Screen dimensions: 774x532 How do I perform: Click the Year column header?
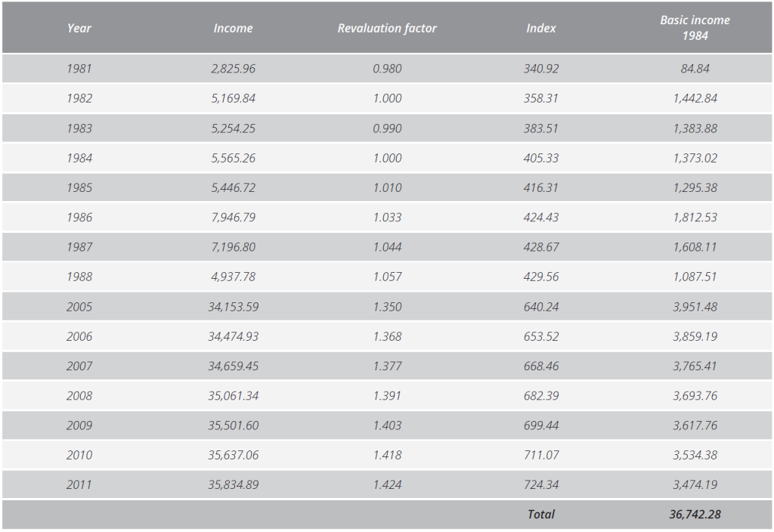click(x=79, y=28)
